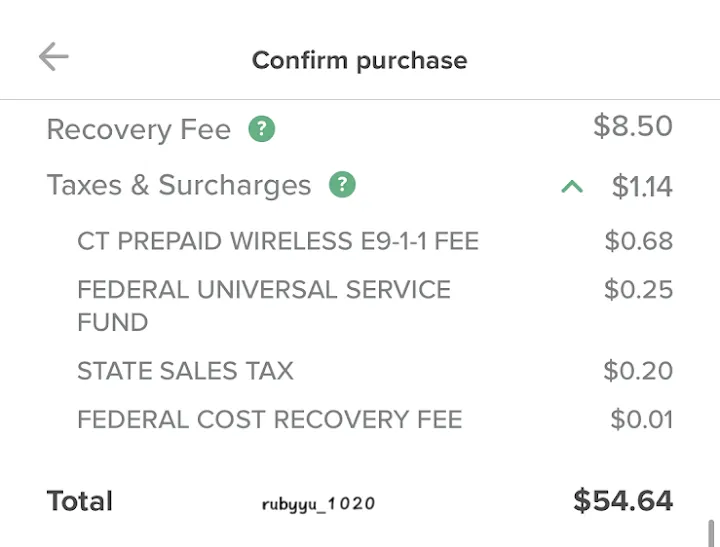This screenshot has width=720, height=547.
Task: Select the $0.25 fund amount
Action: [638, 290]
